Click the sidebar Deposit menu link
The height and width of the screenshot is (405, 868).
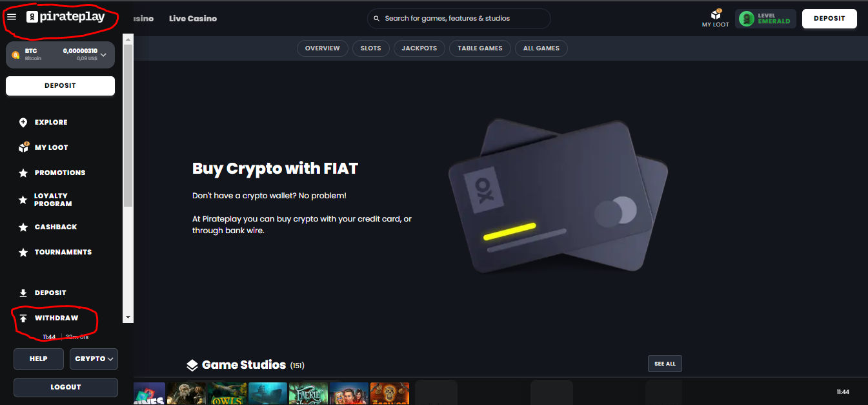point(50,293)
